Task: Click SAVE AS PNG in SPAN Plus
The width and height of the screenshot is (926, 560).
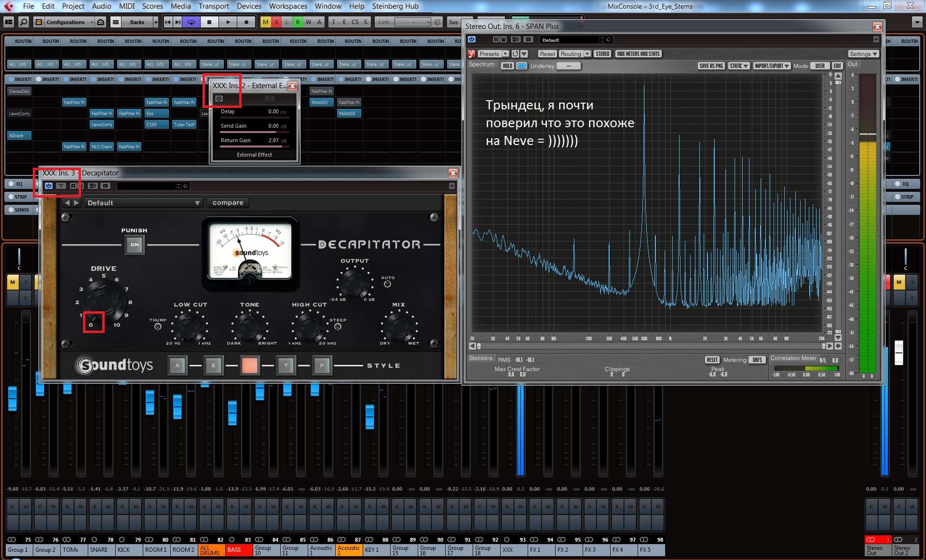Action: point(711,66)
